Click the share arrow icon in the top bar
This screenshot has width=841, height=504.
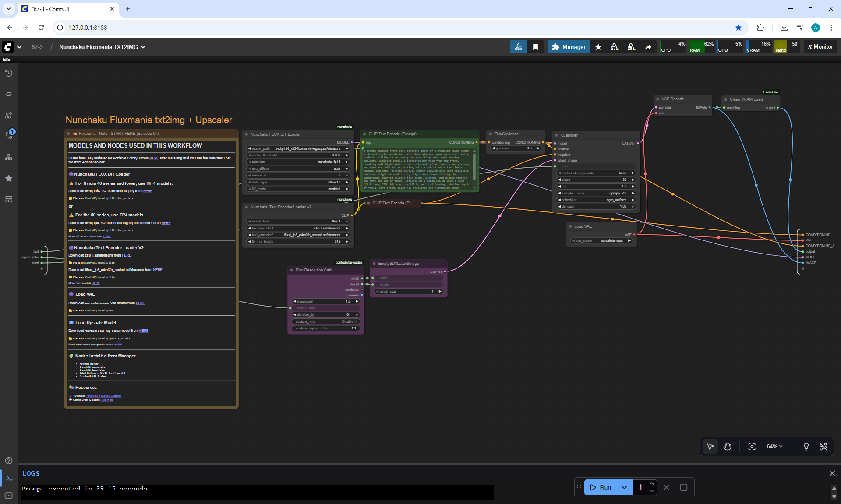point(648,47)
